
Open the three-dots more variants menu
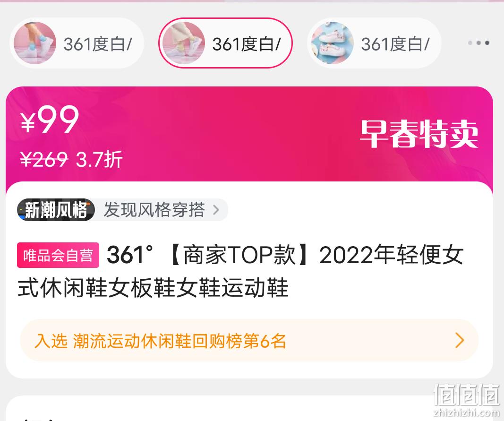[478, 43]
